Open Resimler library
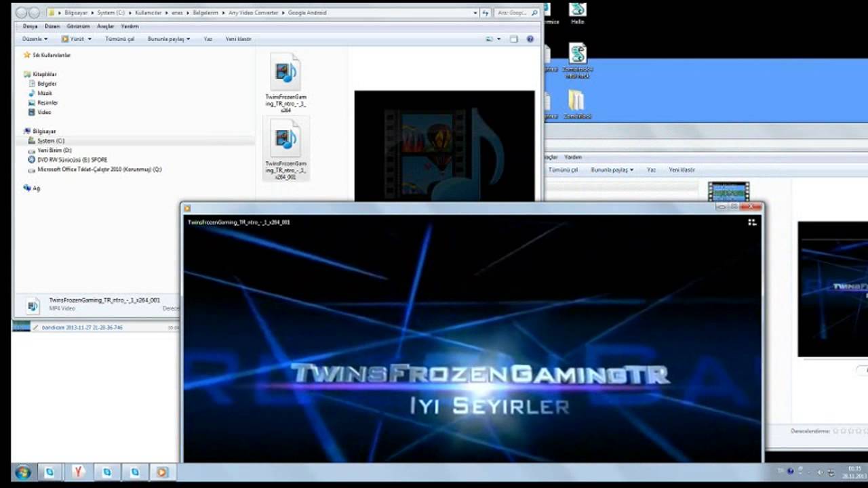 point(43,102)
